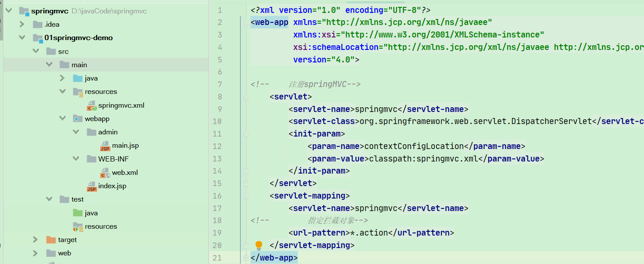Click the src folder icon
644x264 pixels.
(51, 51)
